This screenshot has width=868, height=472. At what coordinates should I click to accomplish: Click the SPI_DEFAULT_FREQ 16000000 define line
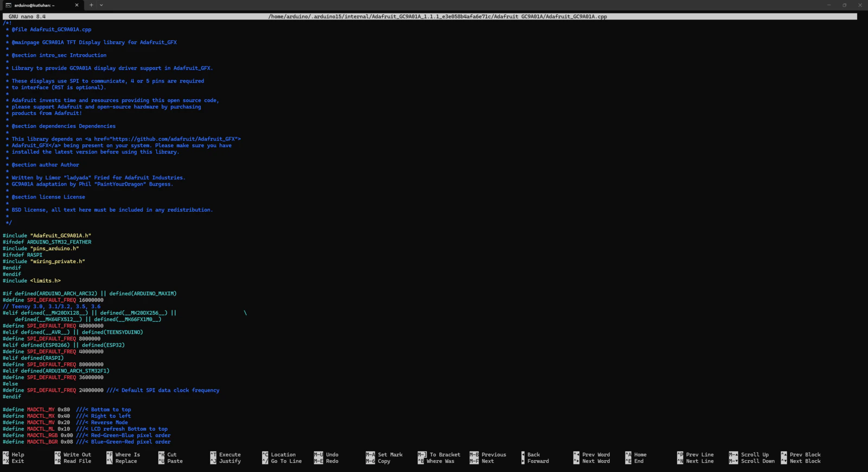point(53,300)
